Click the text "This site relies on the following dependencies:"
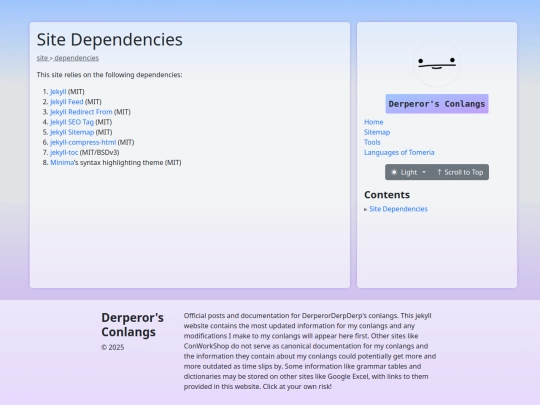The image size is (540, 405). [x=110, y=75]
